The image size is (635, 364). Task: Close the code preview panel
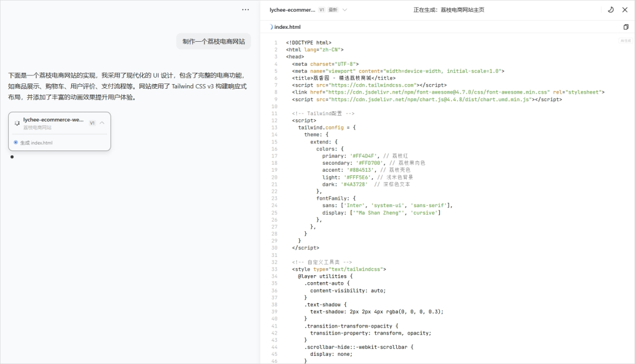pyautogui.click(x=625, y=9)
